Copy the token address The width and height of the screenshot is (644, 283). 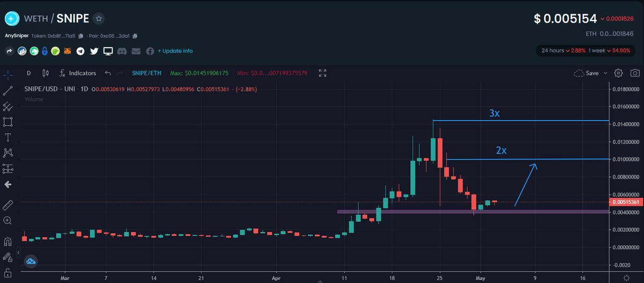pyautogui.click(x=81, y=36)
